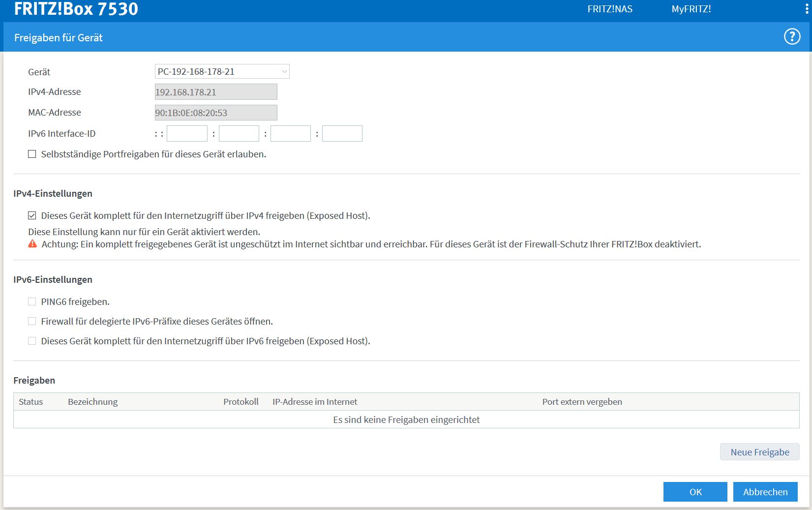This screenshot has height=510, width=812.
Task: Click the IP-Adresse im Internet column header
Action: tap(315, 402)
